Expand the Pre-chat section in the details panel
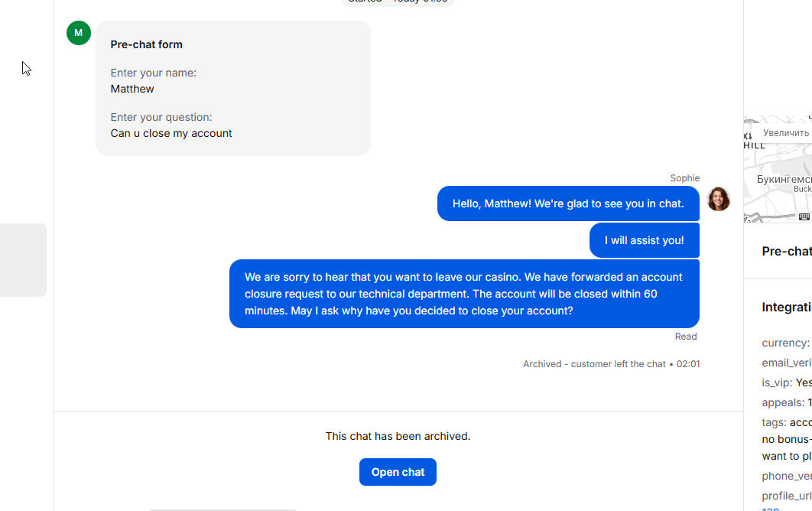The image size is (812, 511). click(786, 252)
